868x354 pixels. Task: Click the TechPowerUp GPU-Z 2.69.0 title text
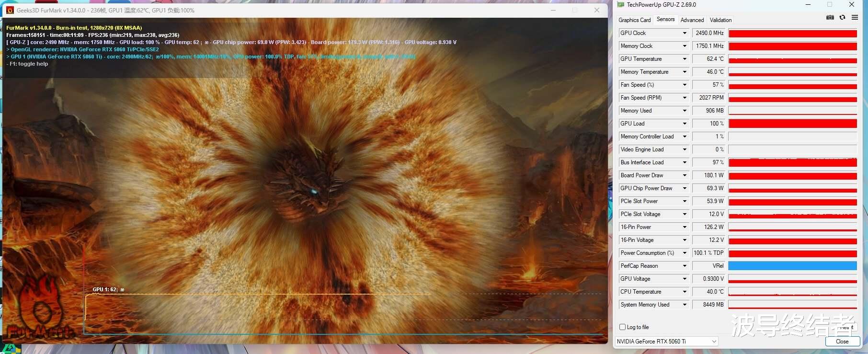[x=662, y=5]
